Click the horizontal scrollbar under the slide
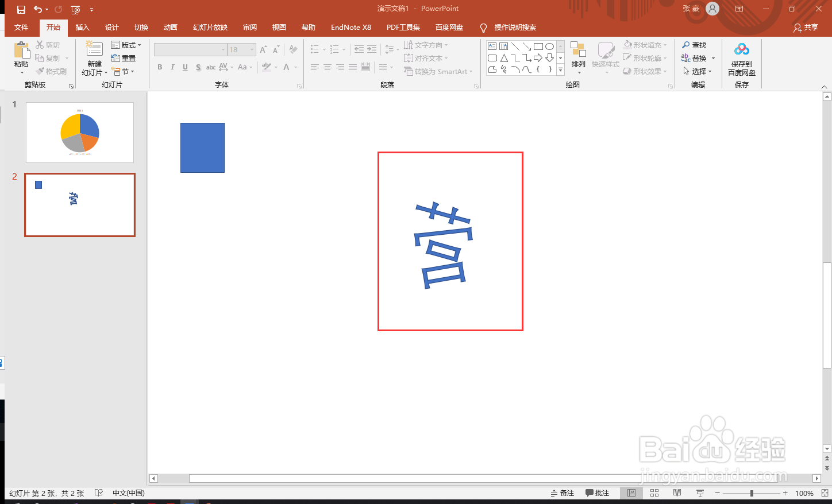The width and height of the screenshot is (832, 504). pyautogui.click(x=483, y=478)
